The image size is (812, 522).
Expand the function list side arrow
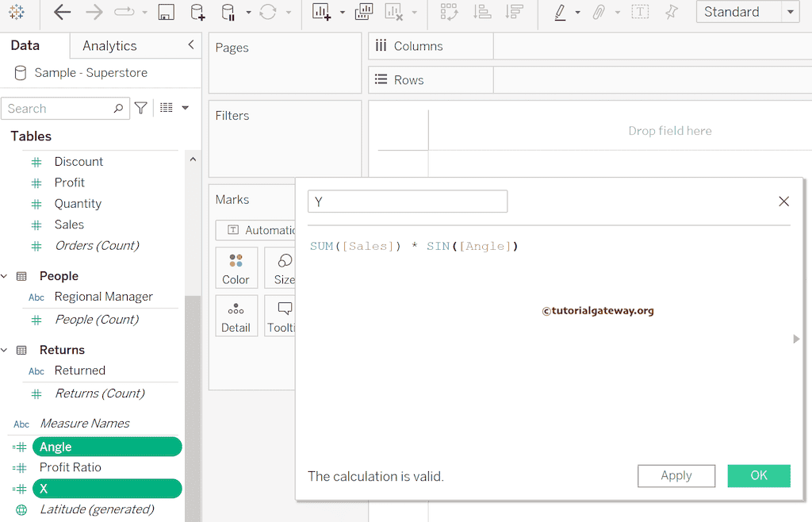(796, 339)
